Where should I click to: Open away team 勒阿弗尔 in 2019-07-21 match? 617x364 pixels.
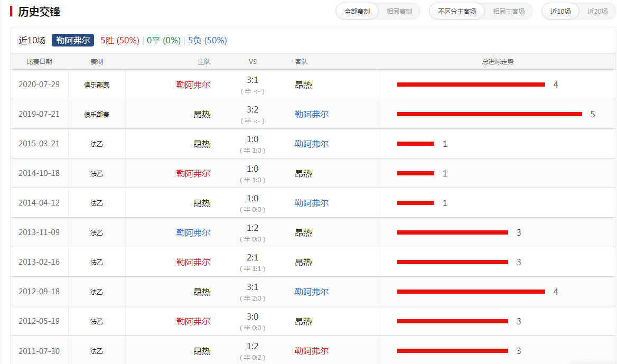pos(312,114)
